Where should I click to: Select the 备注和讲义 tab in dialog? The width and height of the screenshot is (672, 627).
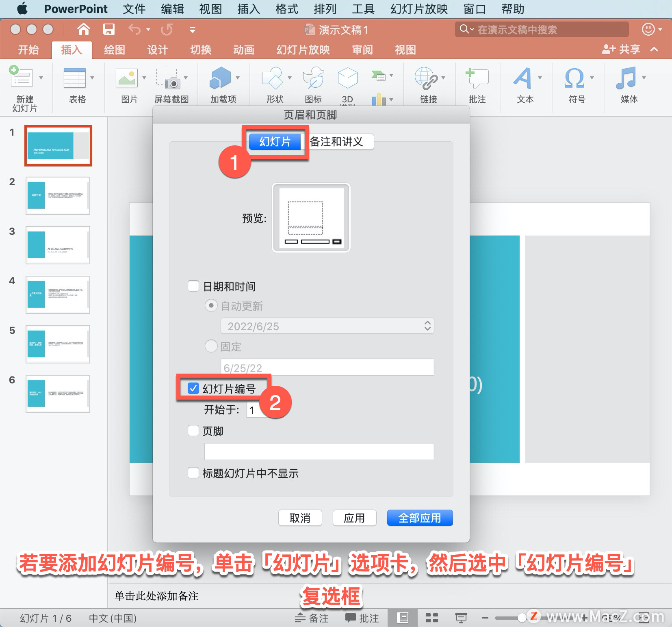337,142
